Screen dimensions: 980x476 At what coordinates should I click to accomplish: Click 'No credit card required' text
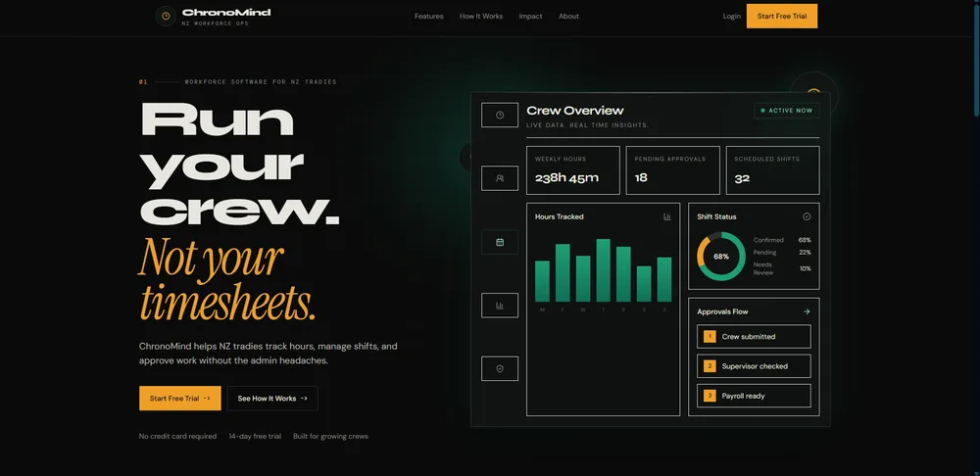177,437
